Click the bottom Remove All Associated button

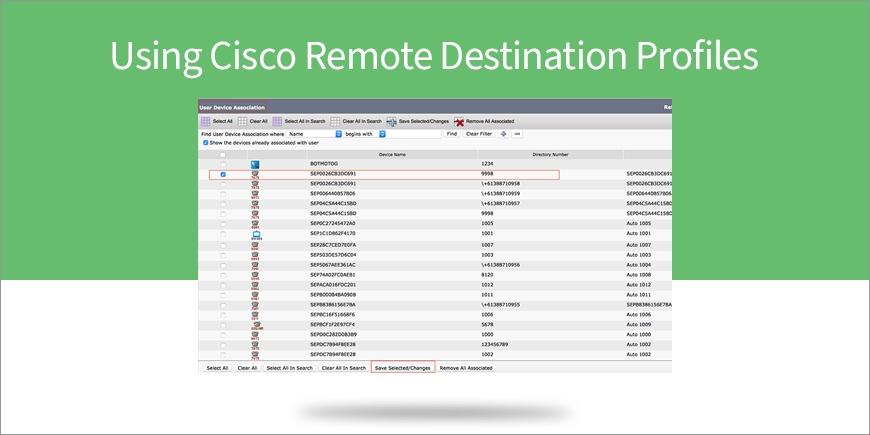(x=466, y=368)
